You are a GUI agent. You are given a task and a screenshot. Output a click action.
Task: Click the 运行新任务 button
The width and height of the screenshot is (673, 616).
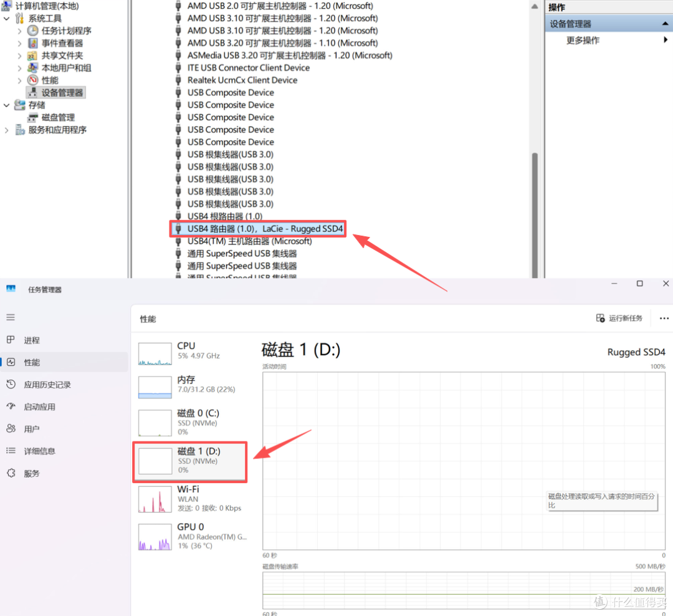pyautogui.click(x=619, y=319)
